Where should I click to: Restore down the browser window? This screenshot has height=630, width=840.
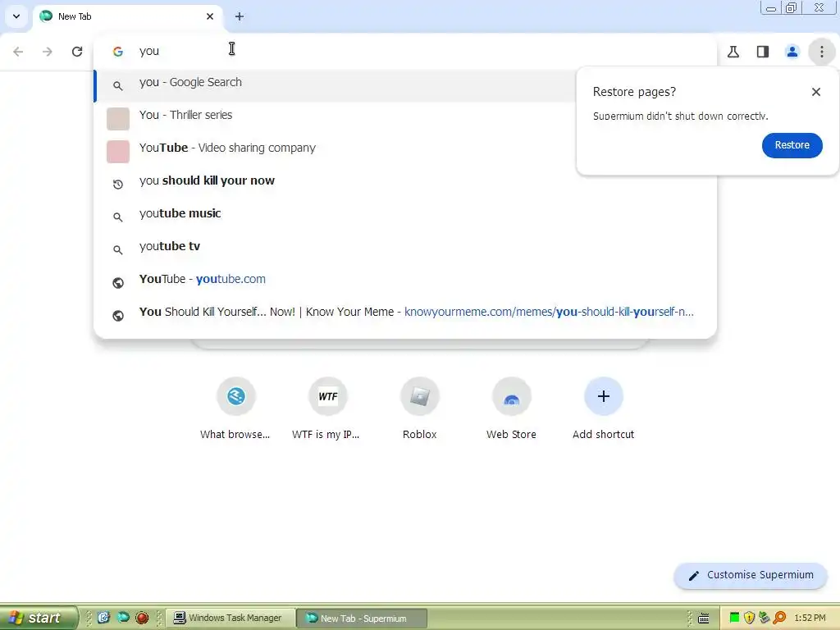pyautogui.click(x=791, y=8)
